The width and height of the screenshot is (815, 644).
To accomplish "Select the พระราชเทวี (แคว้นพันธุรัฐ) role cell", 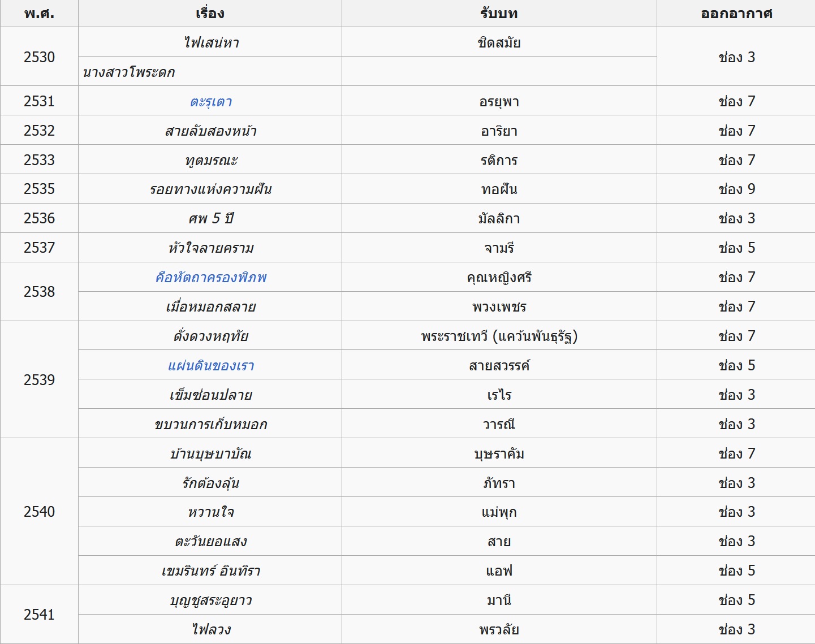I will [499, 336].
